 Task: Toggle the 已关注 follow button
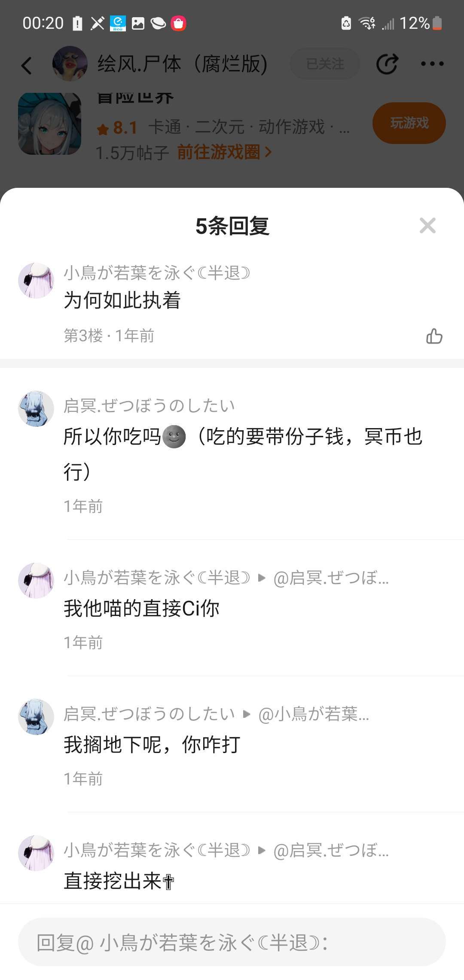[325, 64]
